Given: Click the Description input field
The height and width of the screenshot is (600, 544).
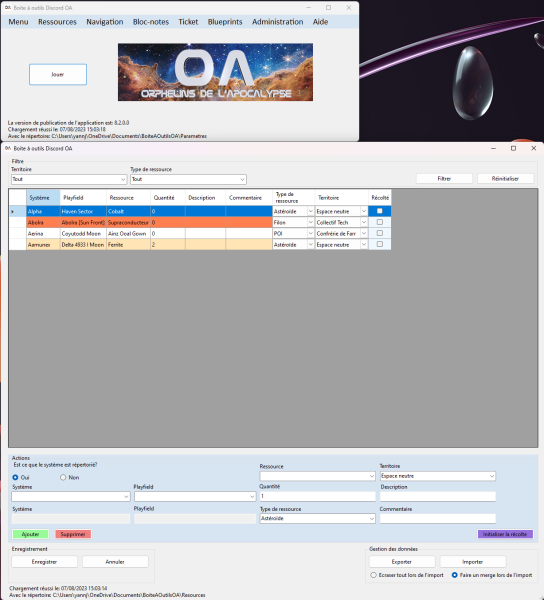Looking at the screenshot, I should (x=438, y=497).
